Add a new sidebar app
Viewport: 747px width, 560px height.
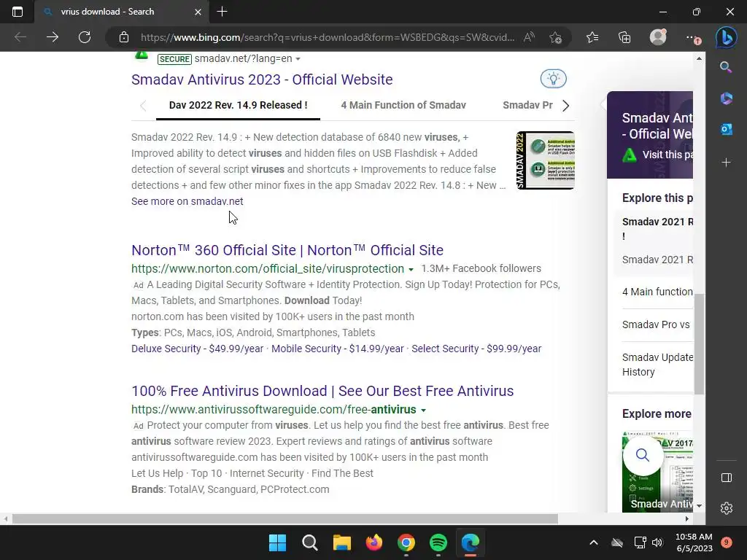click(726, 163)
